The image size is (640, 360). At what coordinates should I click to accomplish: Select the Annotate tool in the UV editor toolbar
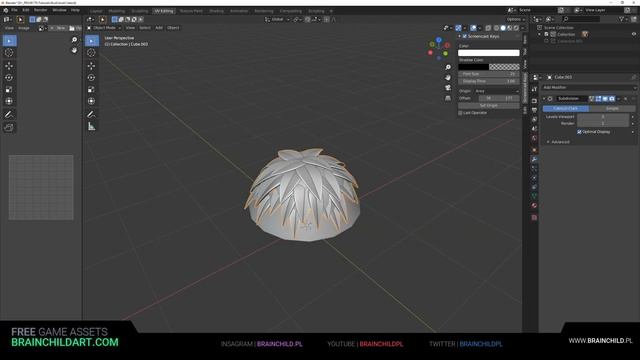pos(9,115)
